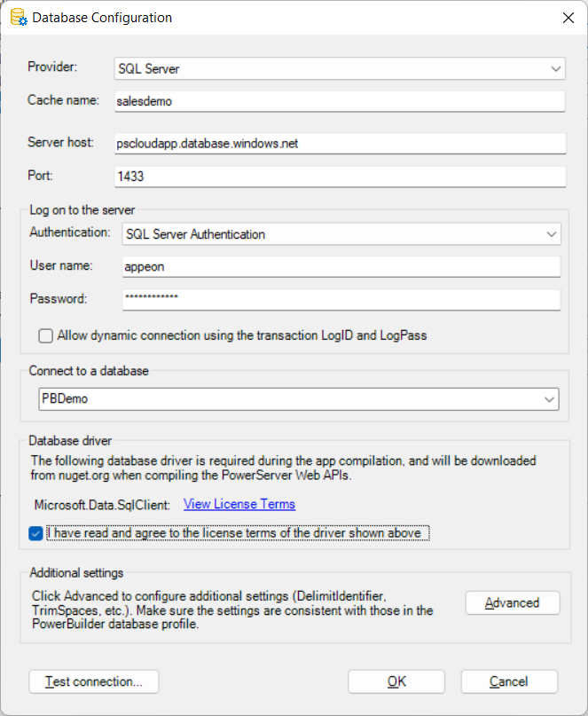Open the Provider dropdown showing SQL Server
588x716 pixels.
coord(339,68)
